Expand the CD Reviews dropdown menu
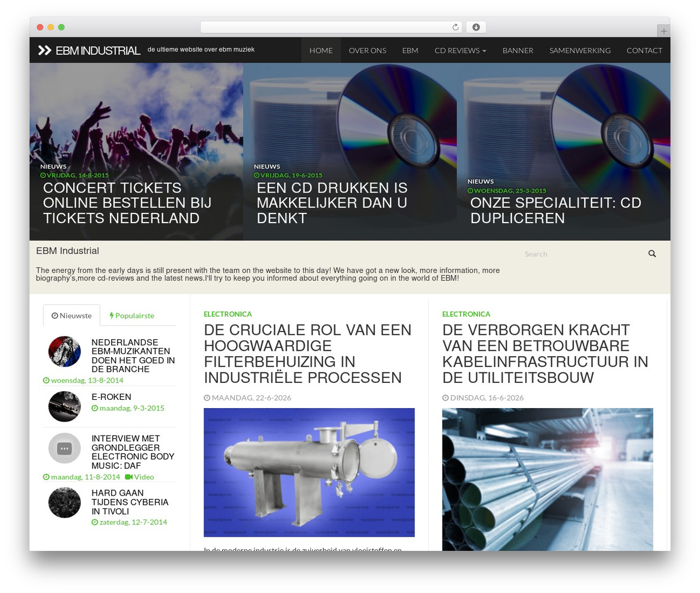The height and width of the screenshot is (593, 700). [460, 50]
